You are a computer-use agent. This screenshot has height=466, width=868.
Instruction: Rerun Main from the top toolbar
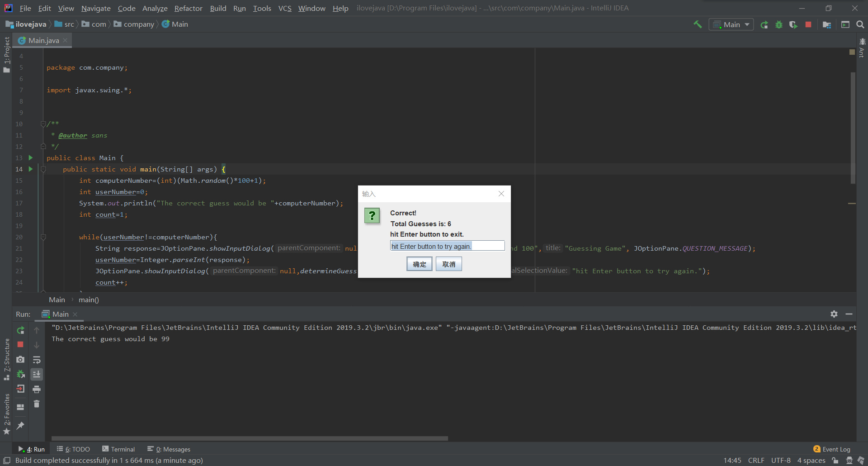click(764, 24)
